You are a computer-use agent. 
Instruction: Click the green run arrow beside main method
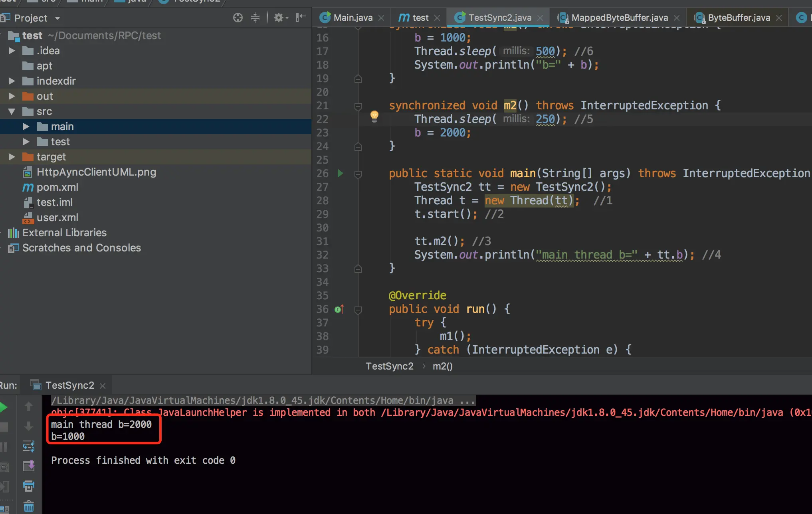tap(340, 173)
